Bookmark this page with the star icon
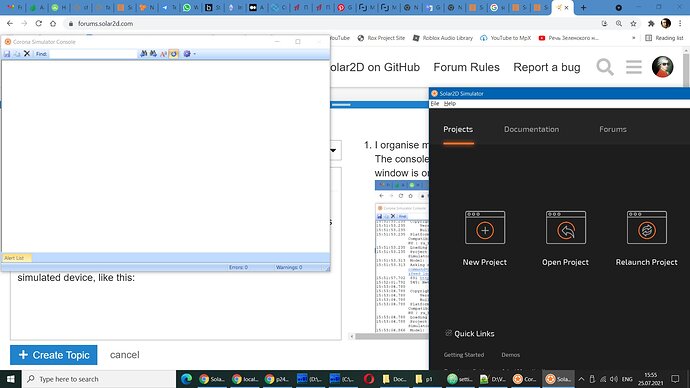 click(x=633, y=23)
